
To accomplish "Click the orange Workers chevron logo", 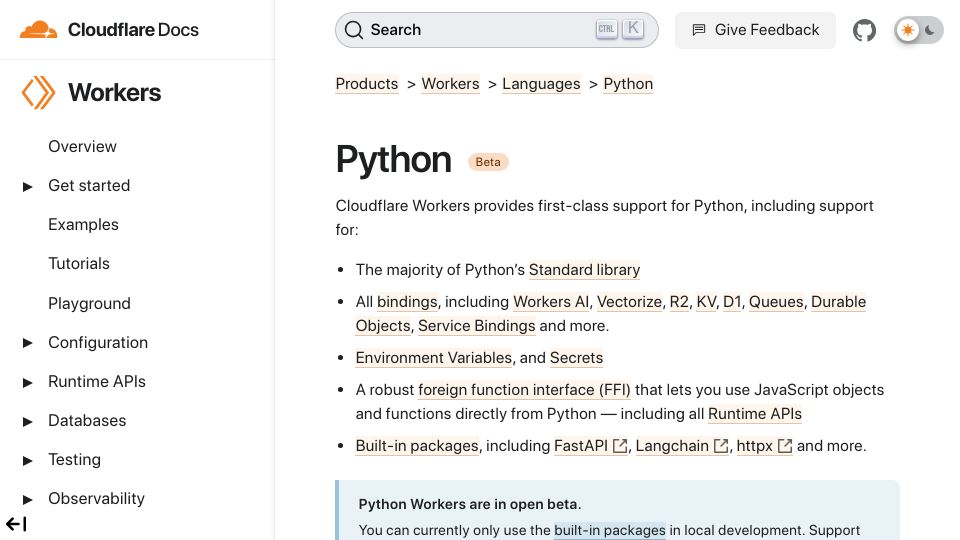I will pos(38,92).
